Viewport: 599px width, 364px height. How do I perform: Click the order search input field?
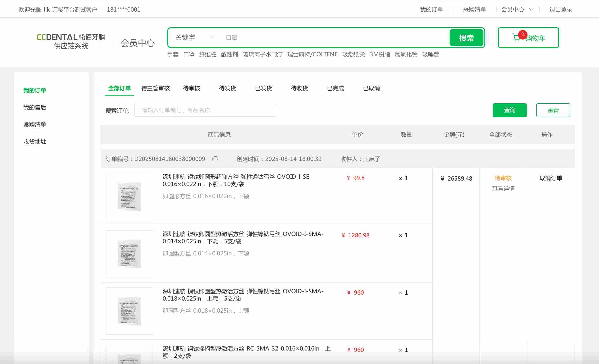(x=205, y=110)
